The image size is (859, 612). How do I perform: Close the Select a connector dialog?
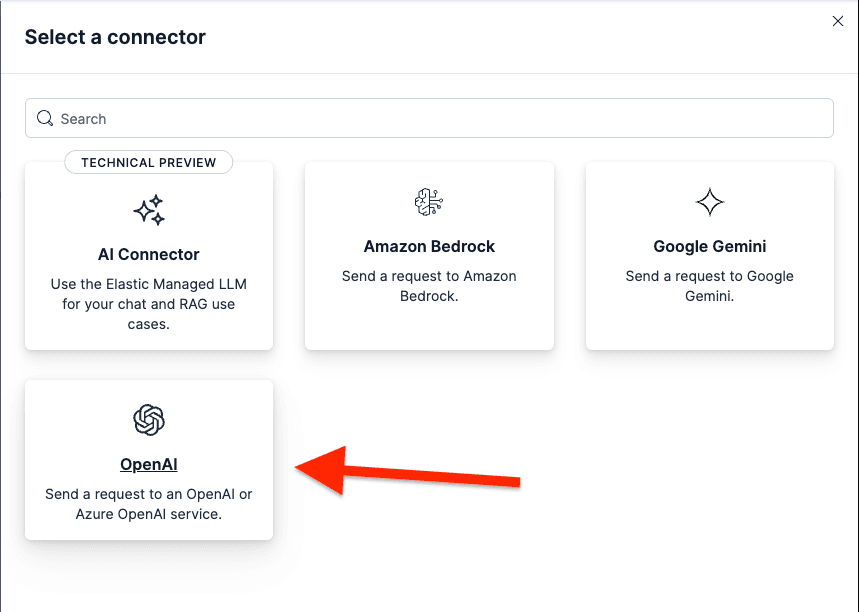(x=837, y=21)
